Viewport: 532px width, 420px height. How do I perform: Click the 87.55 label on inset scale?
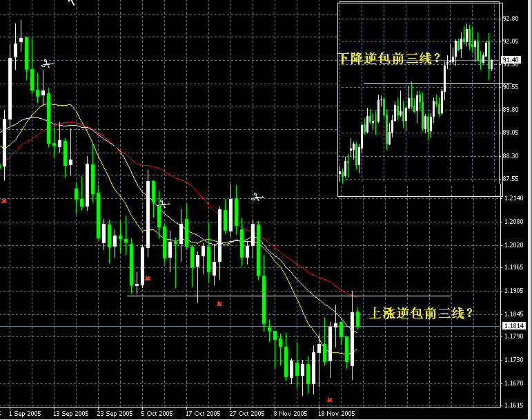(511, 179)
